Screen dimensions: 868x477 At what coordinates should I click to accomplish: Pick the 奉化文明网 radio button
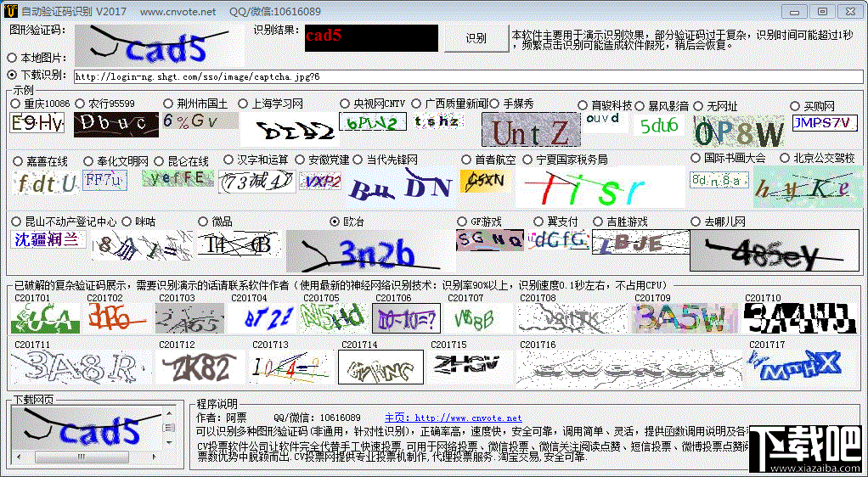(88, 161)
